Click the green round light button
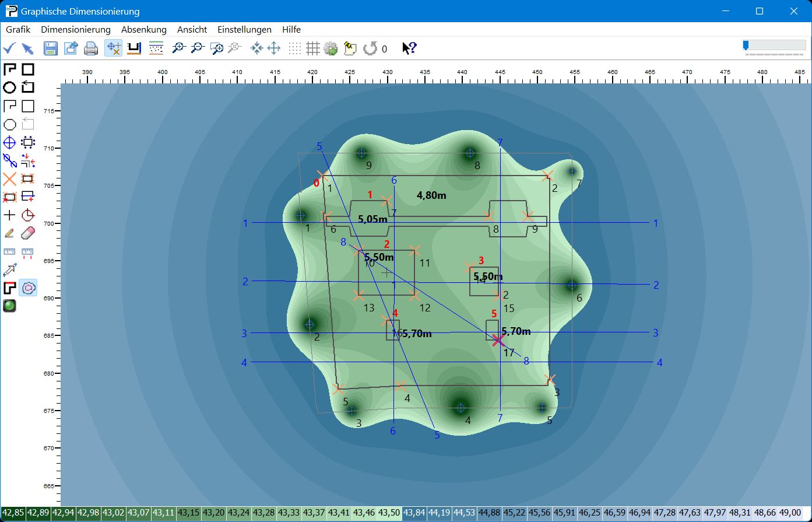This screenshot has width=812, height=522. coord(9,306)
